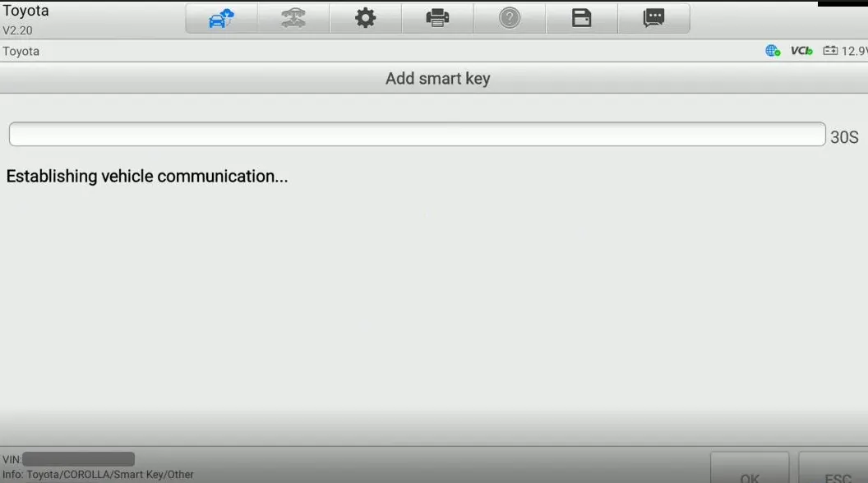Click the printer icon

(437, 18)
